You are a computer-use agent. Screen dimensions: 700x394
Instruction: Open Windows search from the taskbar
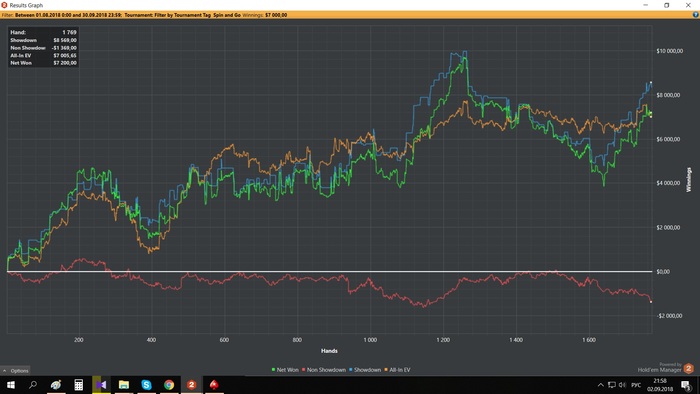(x=33, y=385)
